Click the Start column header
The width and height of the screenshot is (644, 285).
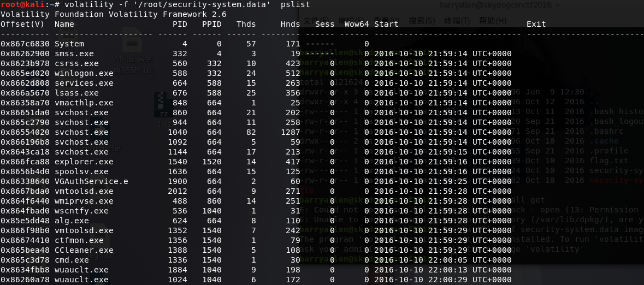pos(386,24)
